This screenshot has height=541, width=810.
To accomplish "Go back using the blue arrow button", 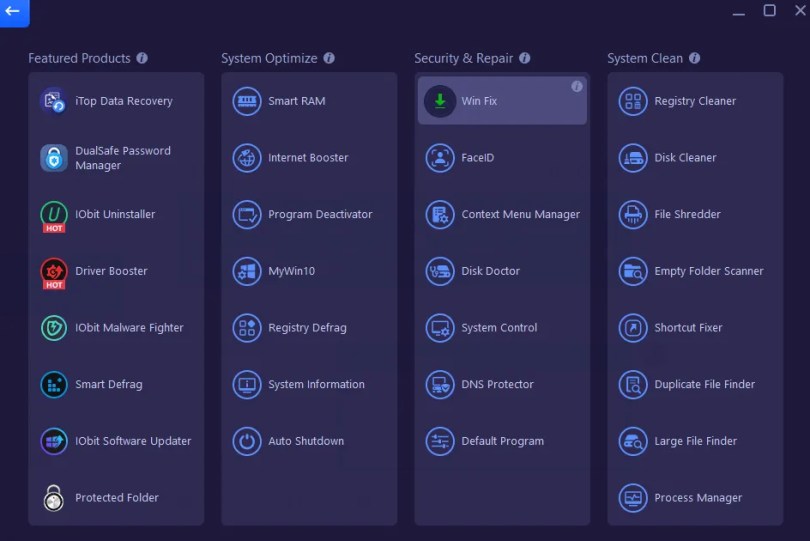I will point(14,12).
